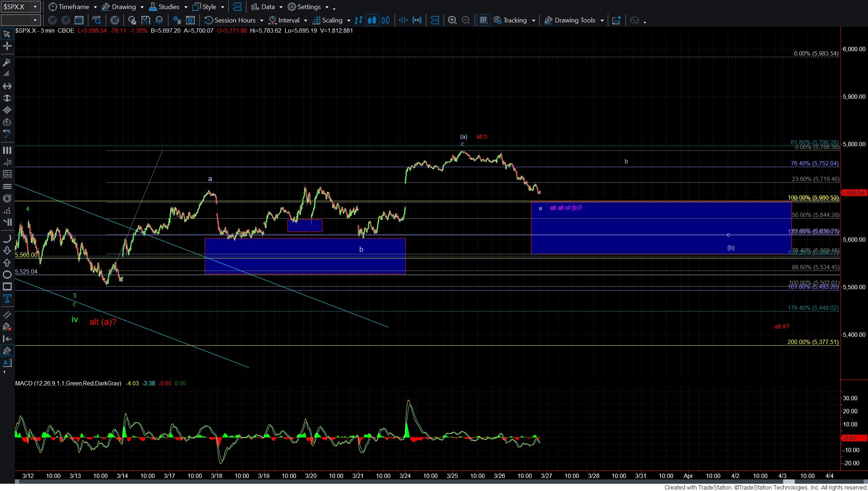The width and height of the screenshot is (868, 491).
Task: Click the MACD study label
Action: 68,383
